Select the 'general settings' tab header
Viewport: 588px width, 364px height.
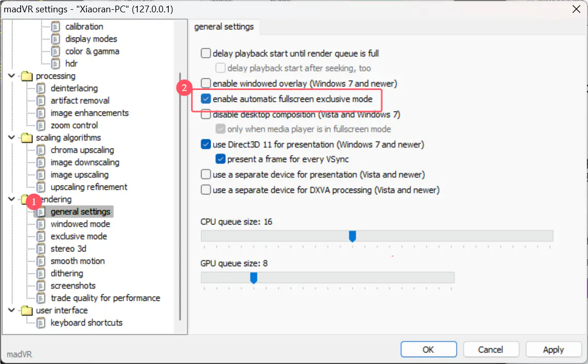(x=224, y=27)
